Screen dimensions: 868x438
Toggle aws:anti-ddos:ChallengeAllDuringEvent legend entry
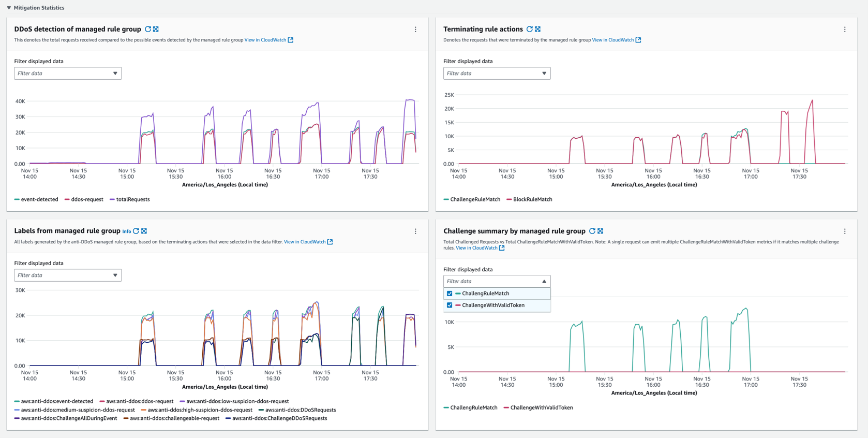(x=66, y=418)
